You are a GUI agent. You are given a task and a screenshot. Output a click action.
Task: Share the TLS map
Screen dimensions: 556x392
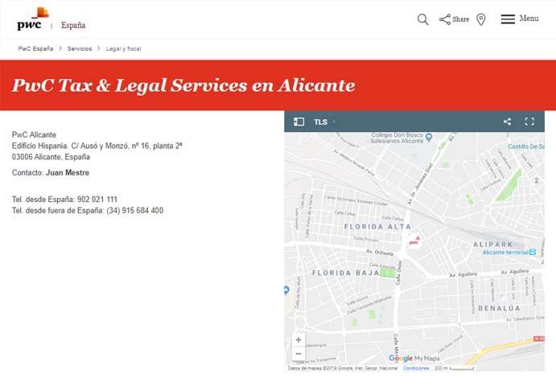[x=507, y=122]
